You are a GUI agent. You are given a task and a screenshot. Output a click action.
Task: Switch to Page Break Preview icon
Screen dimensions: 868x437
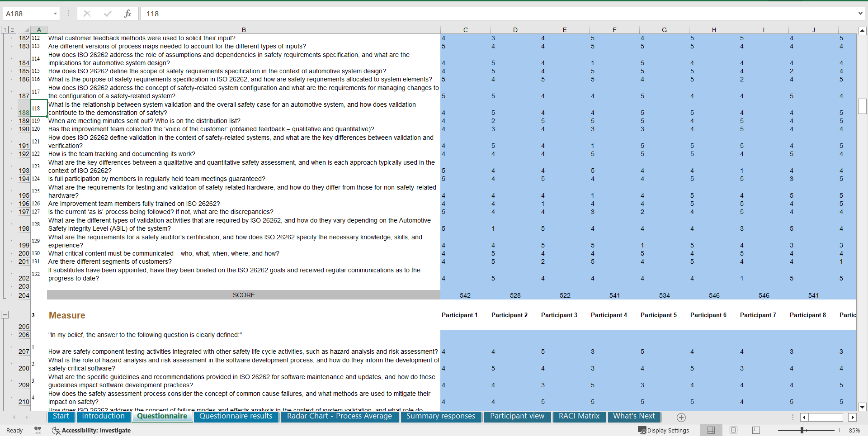756,430
